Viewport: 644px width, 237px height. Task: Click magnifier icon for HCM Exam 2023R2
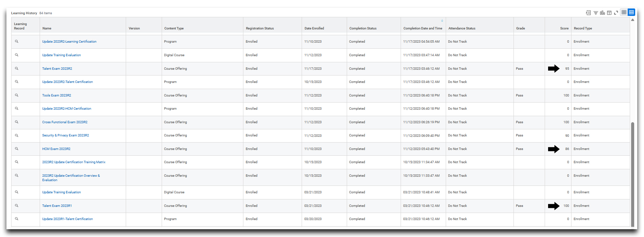[17, 149]
